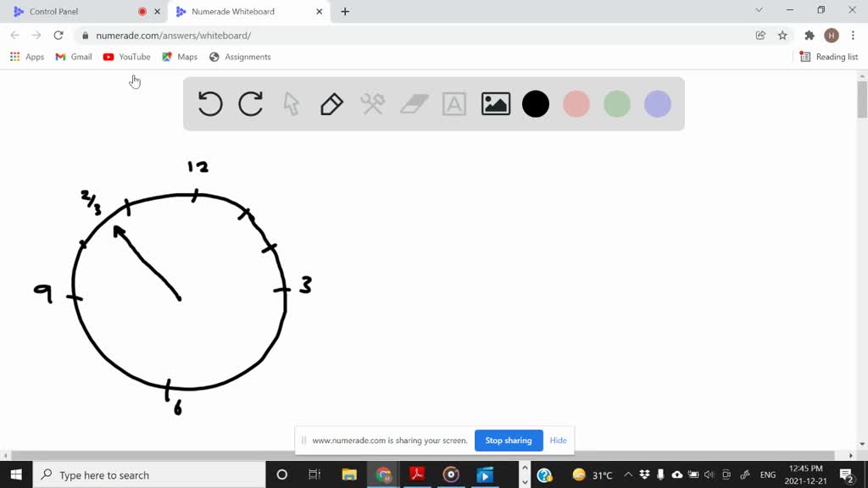Expand the search dropdown chevron near top right
868x488 pixels.
759,10
